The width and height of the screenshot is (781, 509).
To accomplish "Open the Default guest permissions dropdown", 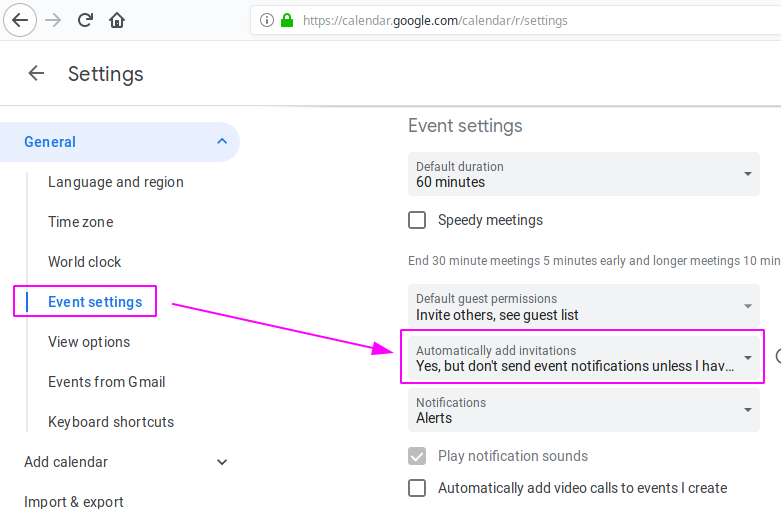I will 584,306.
